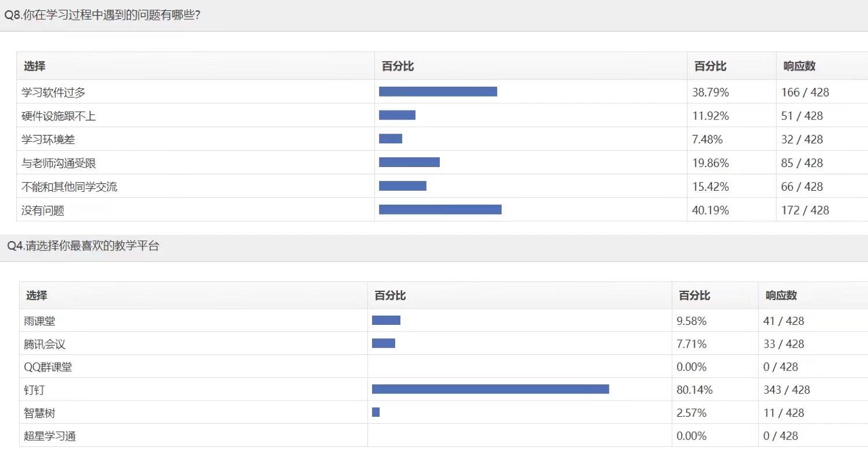
Task: Select the 腾讯会议 platform label
Action: pyautogui.click(x=45, y=344)
